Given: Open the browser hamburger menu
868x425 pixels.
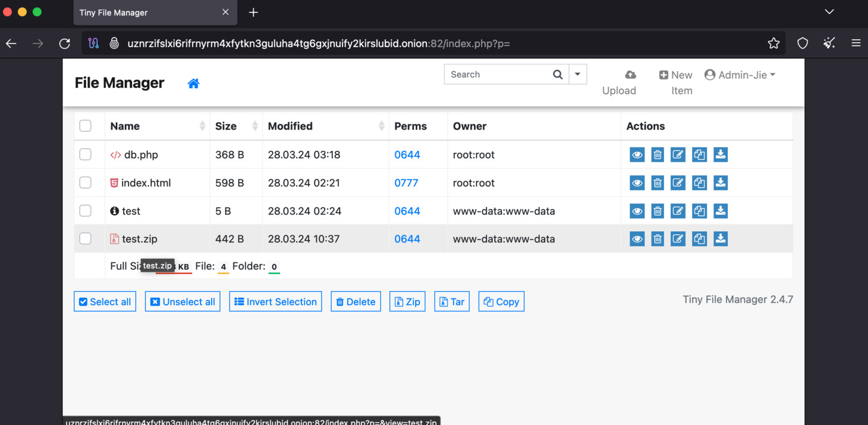Looking at the screenshot, I should (x=856, y=43).
